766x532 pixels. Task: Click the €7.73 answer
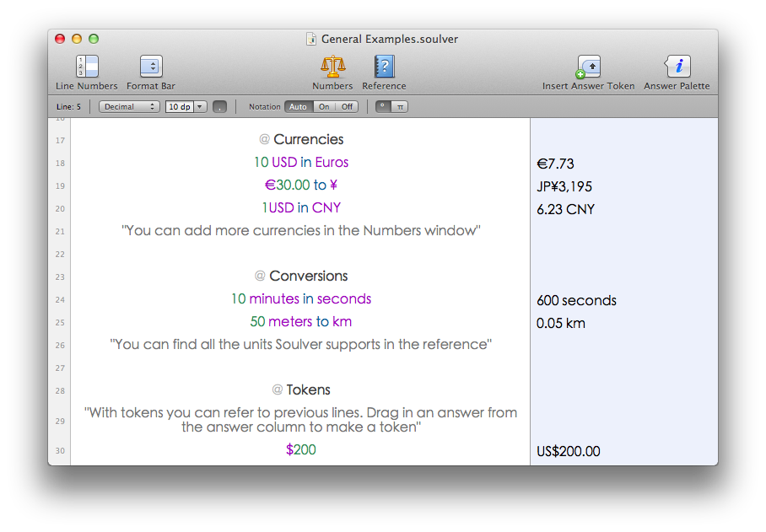(x=555, y=164)
